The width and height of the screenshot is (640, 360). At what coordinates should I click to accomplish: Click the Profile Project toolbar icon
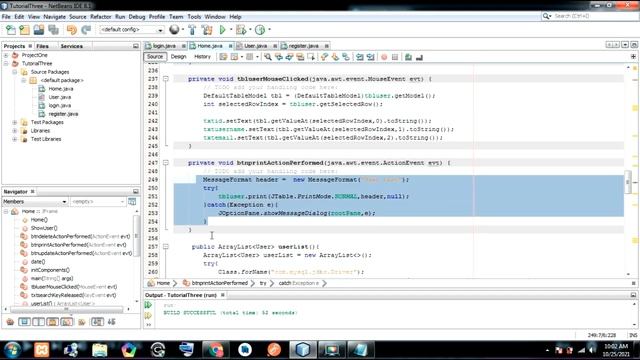click(x=260, y=30)
